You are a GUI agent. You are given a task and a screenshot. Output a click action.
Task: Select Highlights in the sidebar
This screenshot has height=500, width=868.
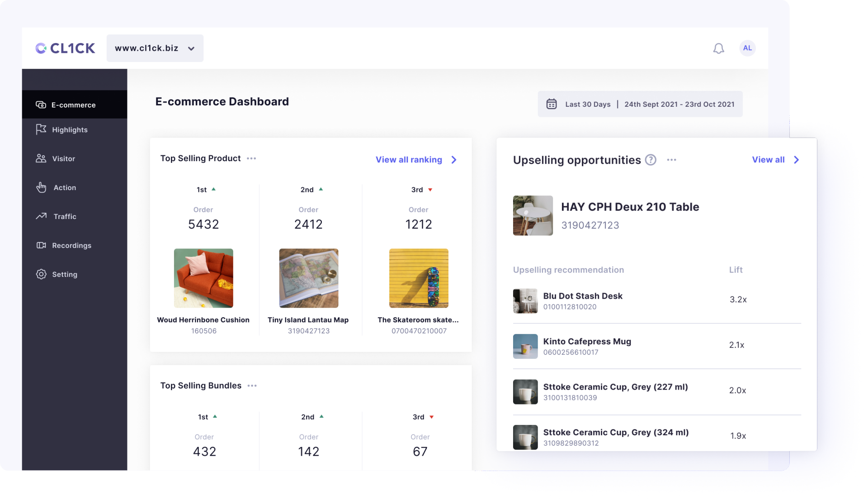coord(70,130)
